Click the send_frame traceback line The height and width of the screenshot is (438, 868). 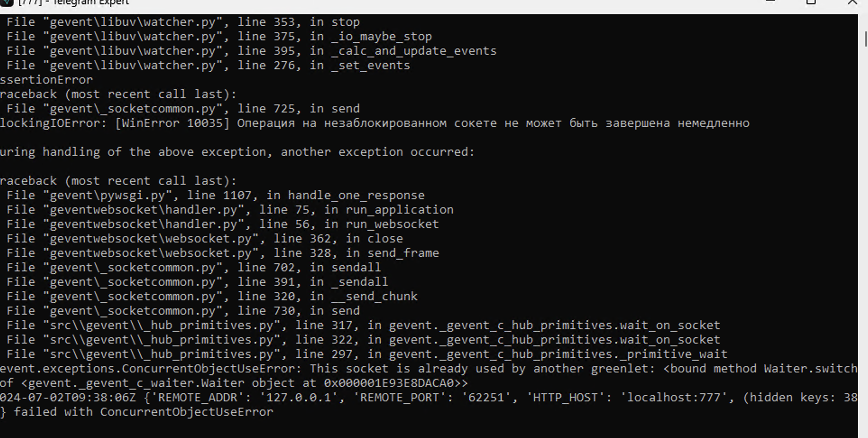pyautogui.click(x=222, y=253)
